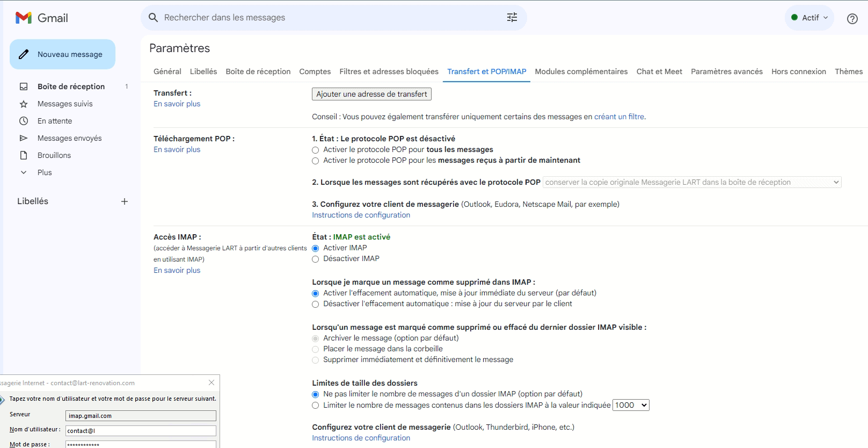Open POP Instructions de configuration link

click(361, 215)
